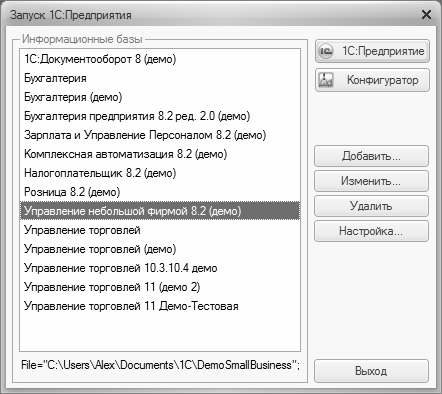The width and height of the screenshot is (442, 394).
Task: Click the Конфигуратор drafting icon
Action: 326,80
